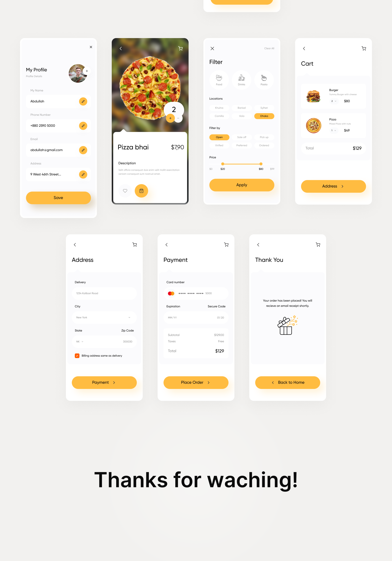
Task: Click the heart/favorite icon on Pizza bhai
Action: pos(125,190)
